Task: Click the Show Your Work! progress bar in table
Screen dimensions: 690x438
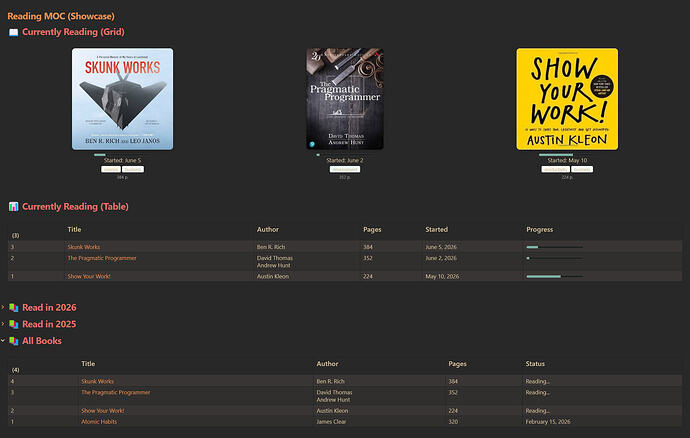Action: [554, 276]
